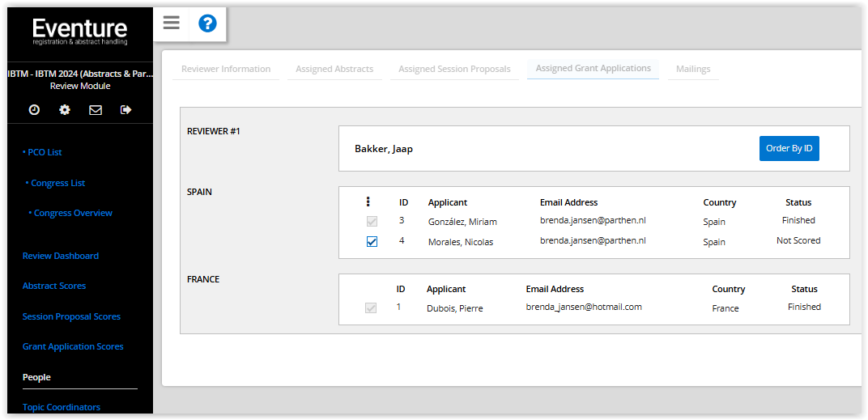The width and height of the screenshot is (868, 420).
Task: Click the logout arrow icon in sidebar
Action: (126, 109)
